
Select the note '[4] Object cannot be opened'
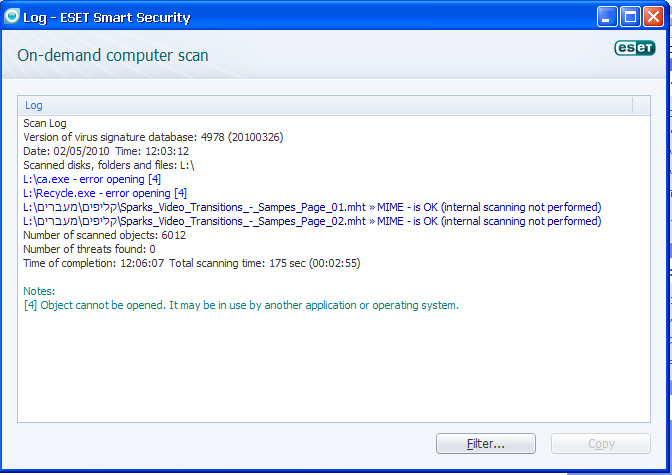(240, 305)
